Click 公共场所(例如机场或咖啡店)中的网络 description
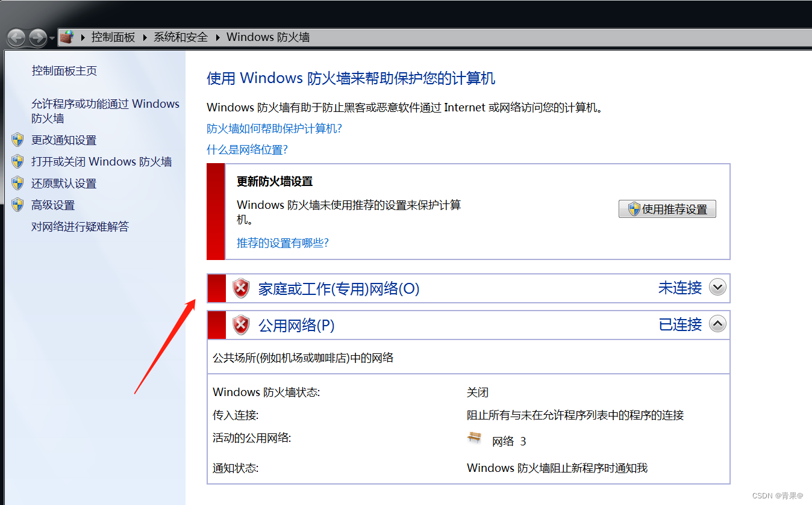The height and width of the screenshot is (505, 812). 303,358
